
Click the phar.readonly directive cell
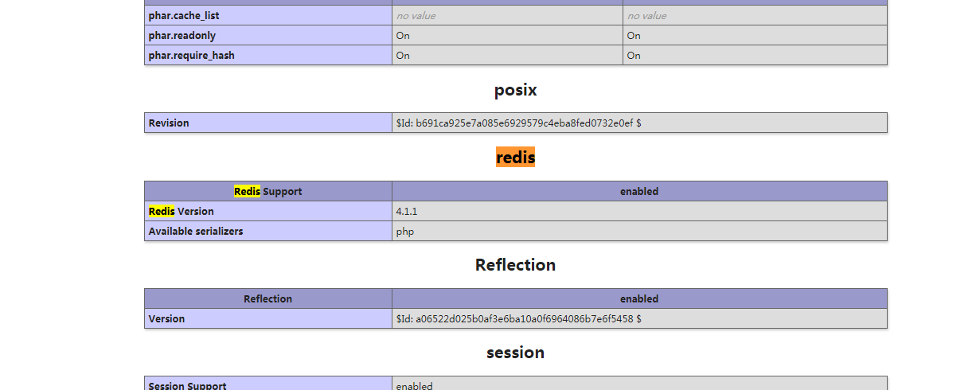click(x=182, y=35)
